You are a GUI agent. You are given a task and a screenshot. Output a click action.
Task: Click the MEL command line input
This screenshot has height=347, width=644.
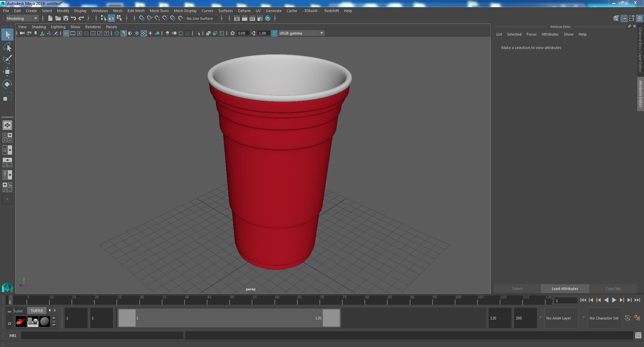[x=102, y=335]
